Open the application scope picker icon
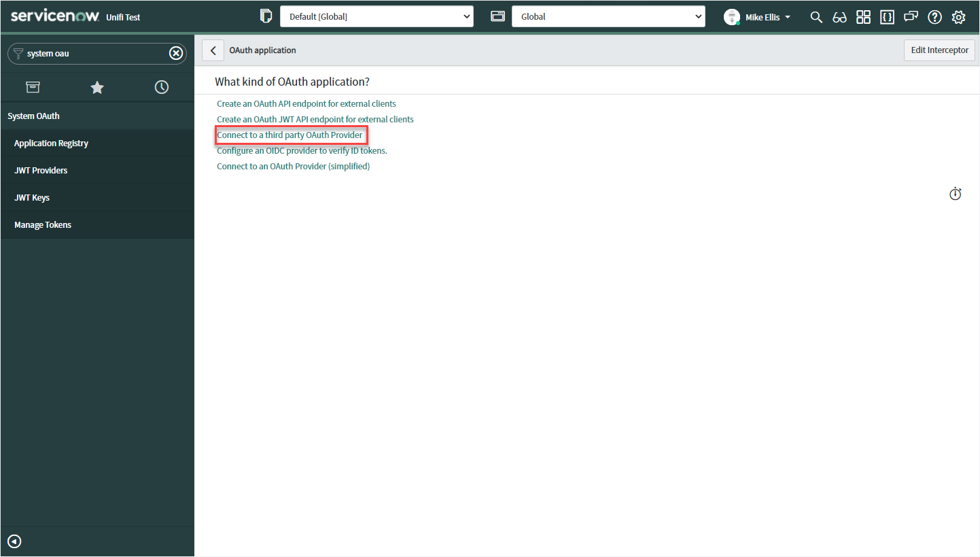This screenshot has width=980, height=557. pyautogui.click(x=497, y=16)
